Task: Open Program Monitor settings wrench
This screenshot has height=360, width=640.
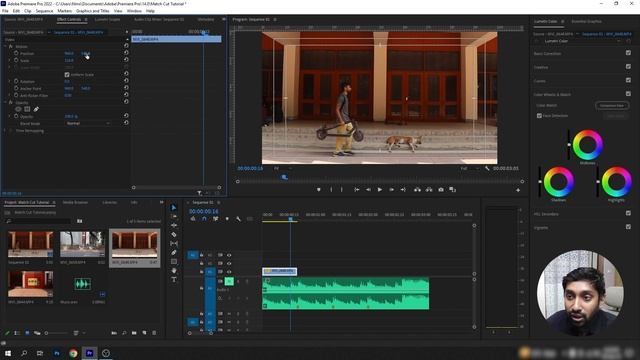Action: (x=487, y=168)
